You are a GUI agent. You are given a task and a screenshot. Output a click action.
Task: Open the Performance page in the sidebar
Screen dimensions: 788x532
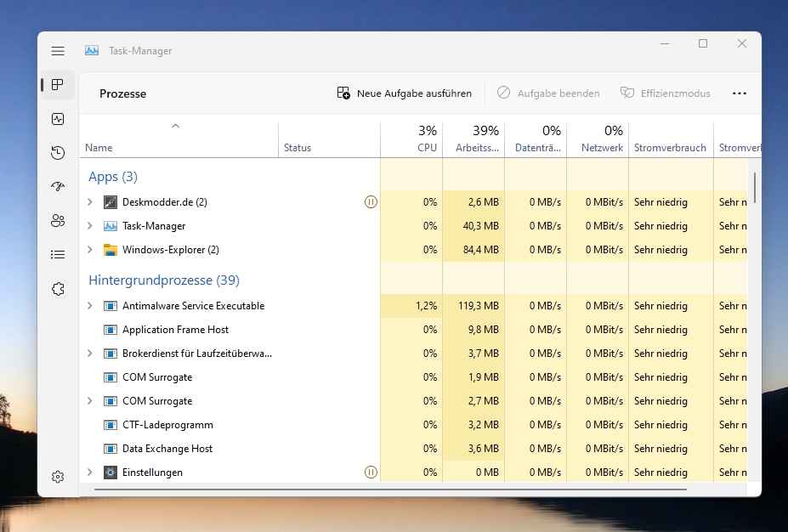(x=58, y=119)
